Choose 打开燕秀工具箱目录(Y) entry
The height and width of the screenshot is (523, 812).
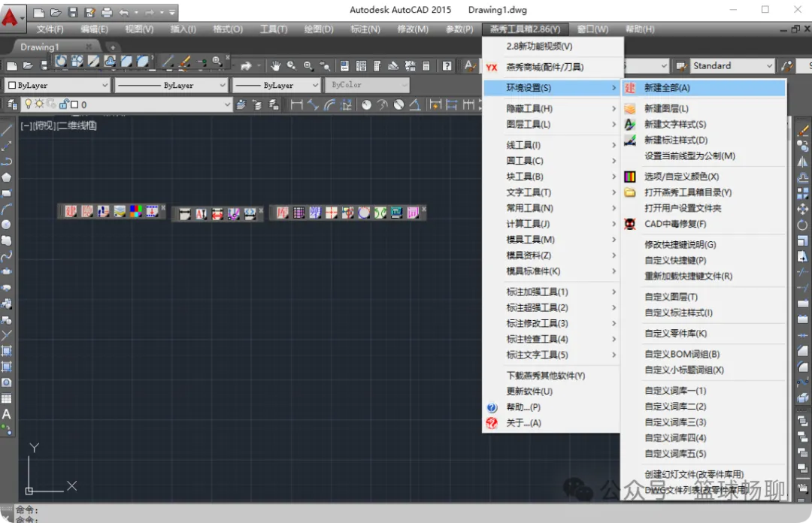tap(704, 192)
